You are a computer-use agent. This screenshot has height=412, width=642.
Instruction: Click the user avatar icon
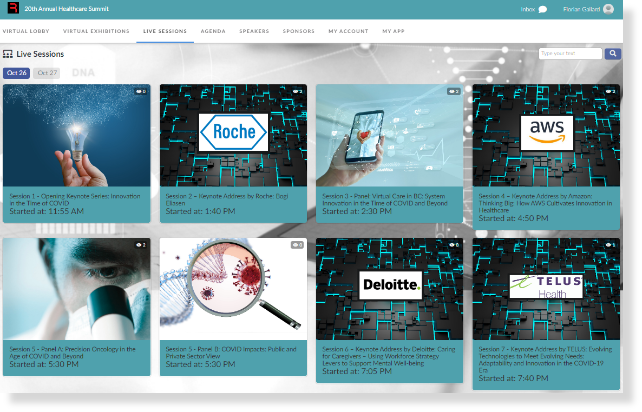point(609,9)
